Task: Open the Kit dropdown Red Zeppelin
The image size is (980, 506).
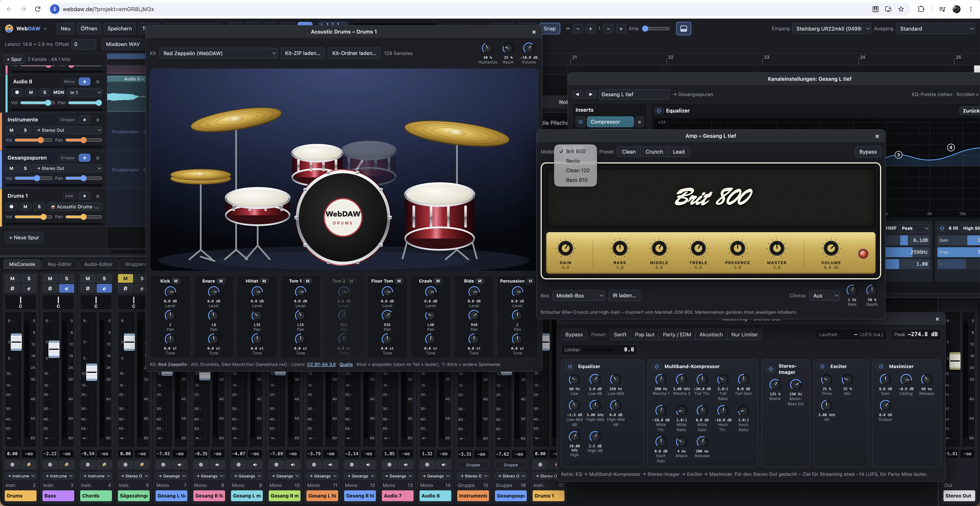Action: 218,53
